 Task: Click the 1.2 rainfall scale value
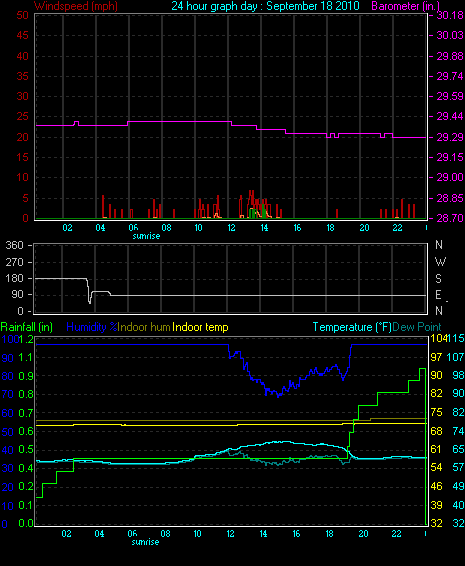coord(26,339)
